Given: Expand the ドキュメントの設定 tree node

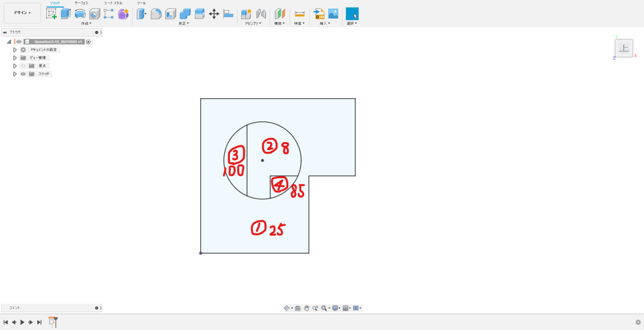Looking at the screenshot, I should tap(15, 49).
